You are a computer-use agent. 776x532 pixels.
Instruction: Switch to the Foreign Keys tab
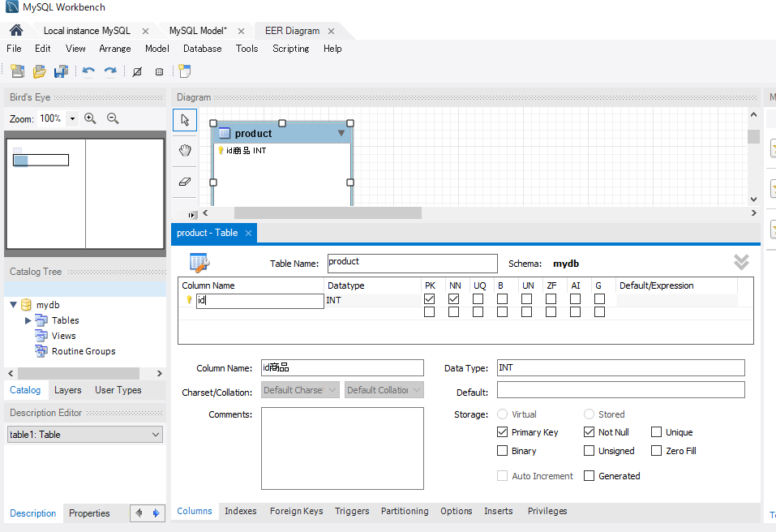(296, 511)
